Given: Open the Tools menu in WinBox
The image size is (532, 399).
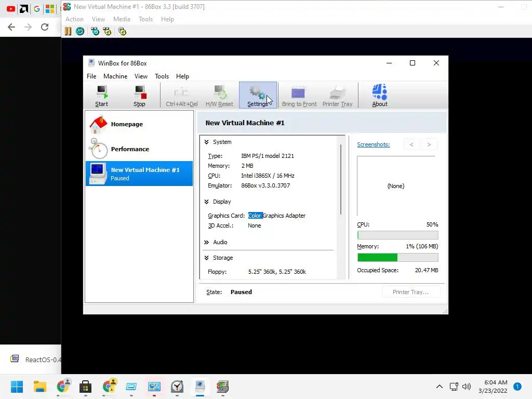Looking at the screenshot, I should [x=162, y=76].
